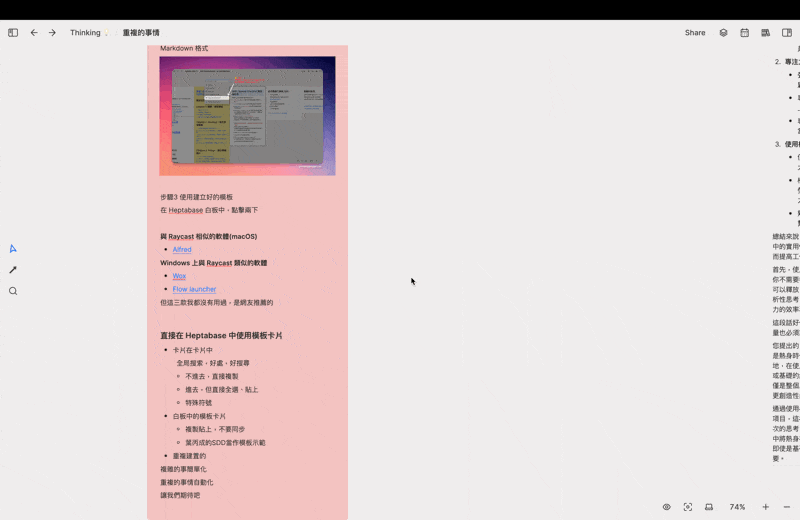Toggle the right sidebar panel icon
The image size is (800, 520).
pos(787,33)
